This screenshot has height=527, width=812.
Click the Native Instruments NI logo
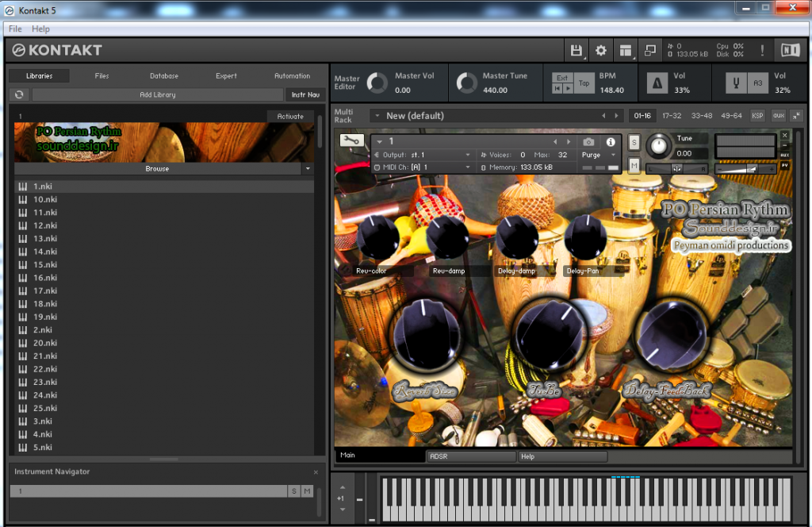pyautogui.click(x=791, y=50)
